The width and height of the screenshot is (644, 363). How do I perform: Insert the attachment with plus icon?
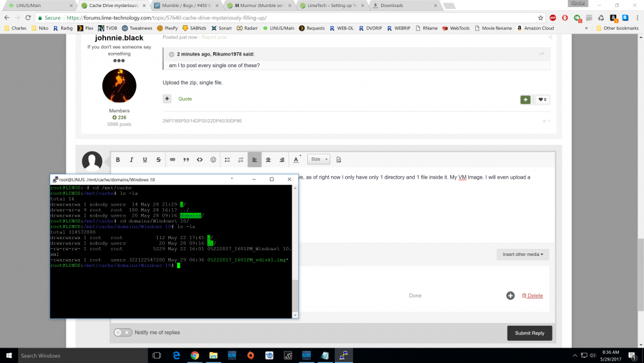click(510, 295)
